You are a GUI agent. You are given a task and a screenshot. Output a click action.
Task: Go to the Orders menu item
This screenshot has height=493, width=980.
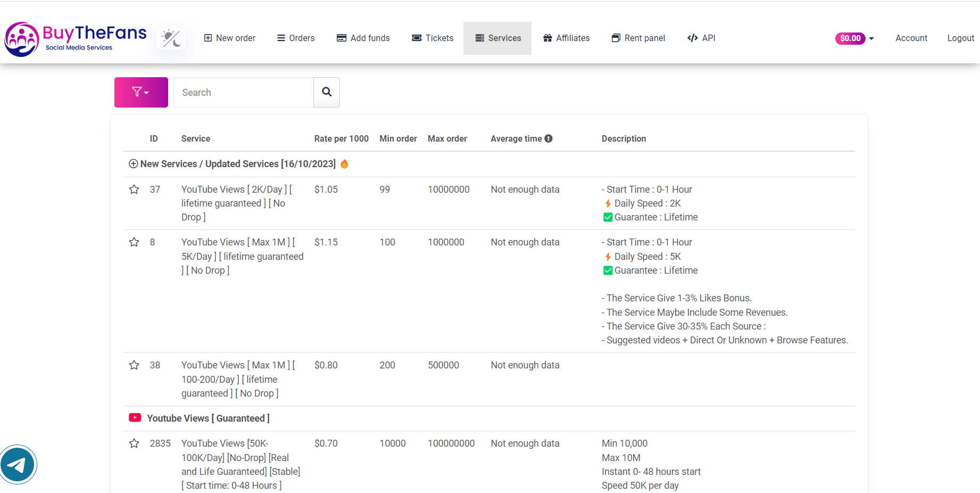click(296, 38)
